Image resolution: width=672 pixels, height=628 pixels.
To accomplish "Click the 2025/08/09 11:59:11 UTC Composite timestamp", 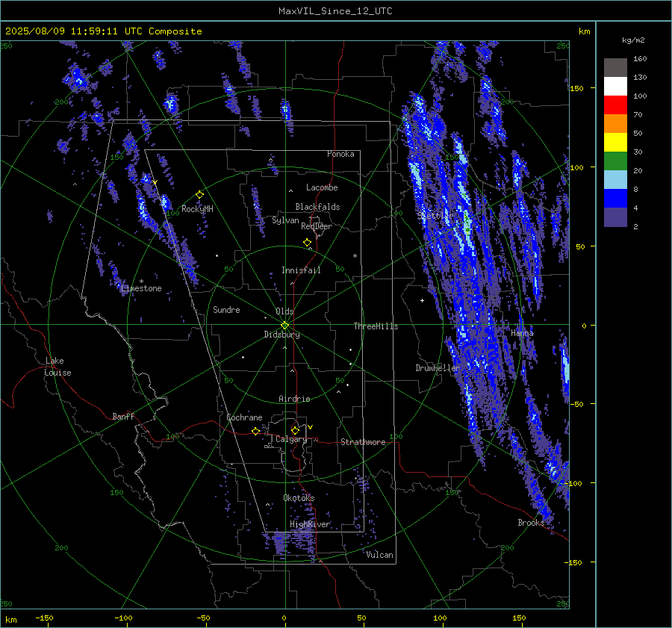I will click(x=104, y=31).
